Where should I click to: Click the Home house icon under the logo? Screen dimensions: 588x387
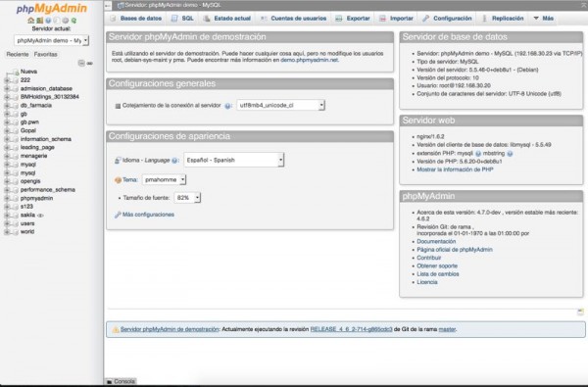click(30, 21)
